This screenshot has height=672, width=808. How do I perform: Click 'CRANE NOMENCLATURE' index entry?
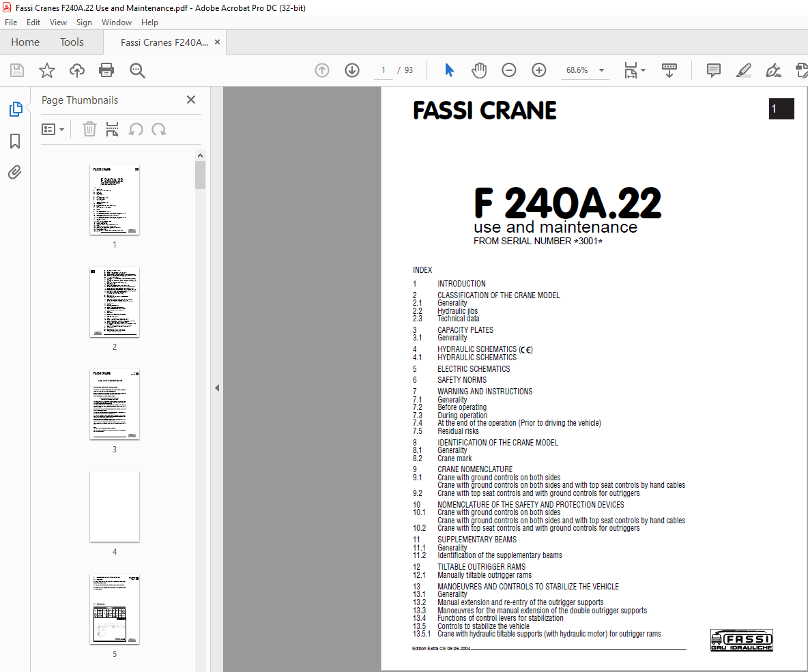(475, 469)
